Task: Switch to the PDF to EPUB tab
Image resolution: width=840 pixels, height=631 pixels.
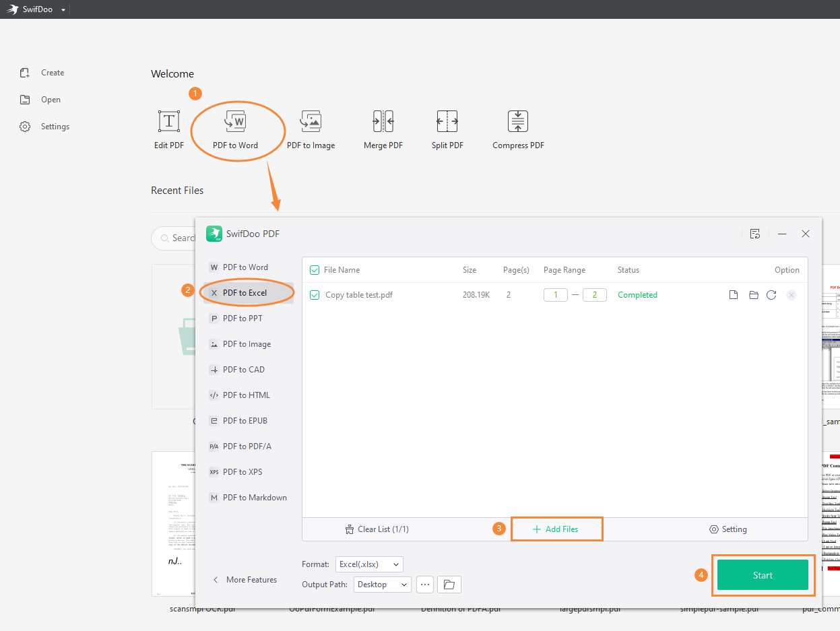Action: pos(248,421)
